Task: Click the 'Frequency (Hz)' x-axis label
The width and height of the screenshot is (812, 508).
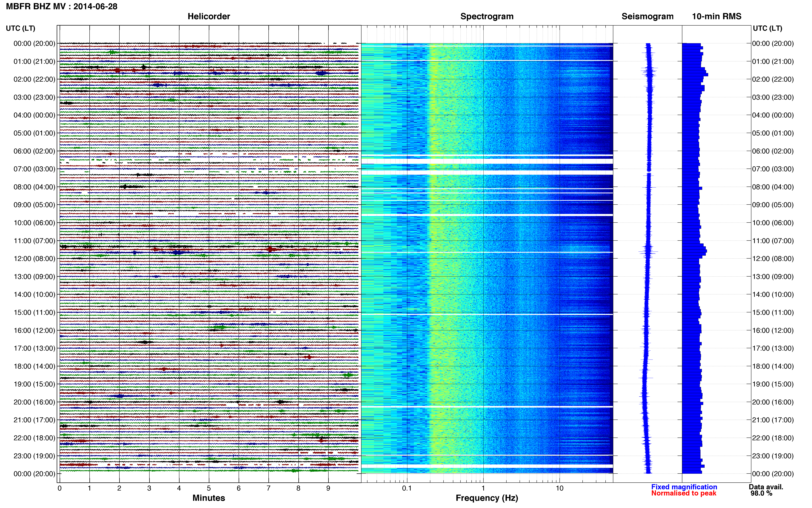Action: click(x=487, y=498)
